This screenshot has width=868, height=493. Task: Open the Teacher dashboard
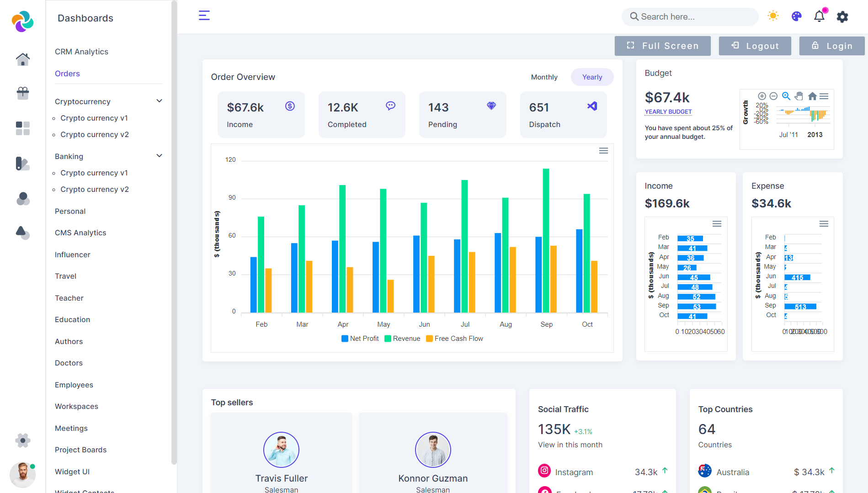click(x=69, y=298)
